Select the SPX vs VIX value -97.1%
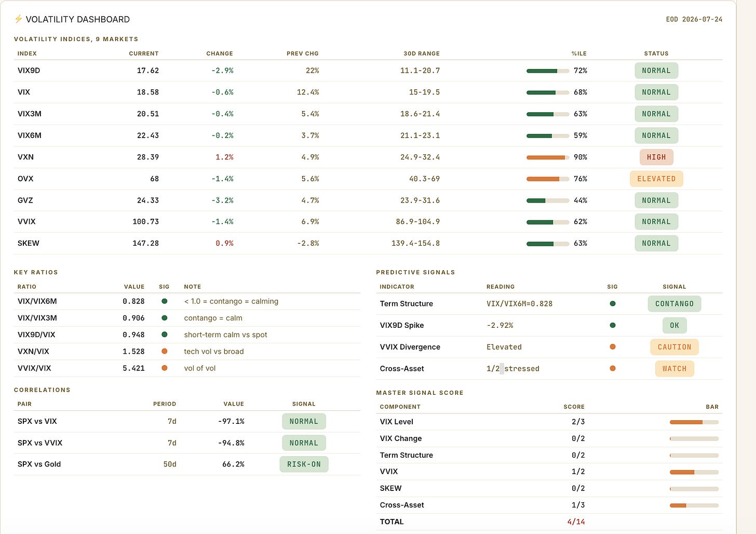This screenshot has width=756, height=534. (x=231, y=421)
